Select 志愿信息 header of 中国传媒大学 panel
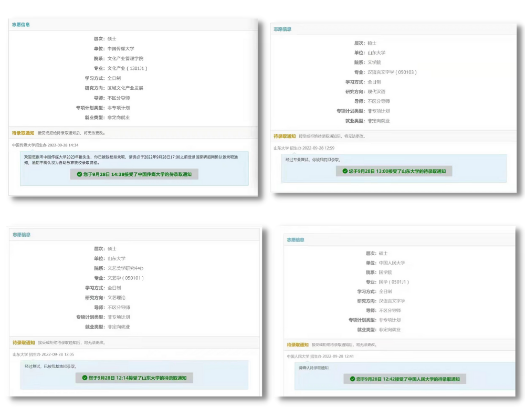The height and width of the screenshot is (420, 525). (21, 25)
